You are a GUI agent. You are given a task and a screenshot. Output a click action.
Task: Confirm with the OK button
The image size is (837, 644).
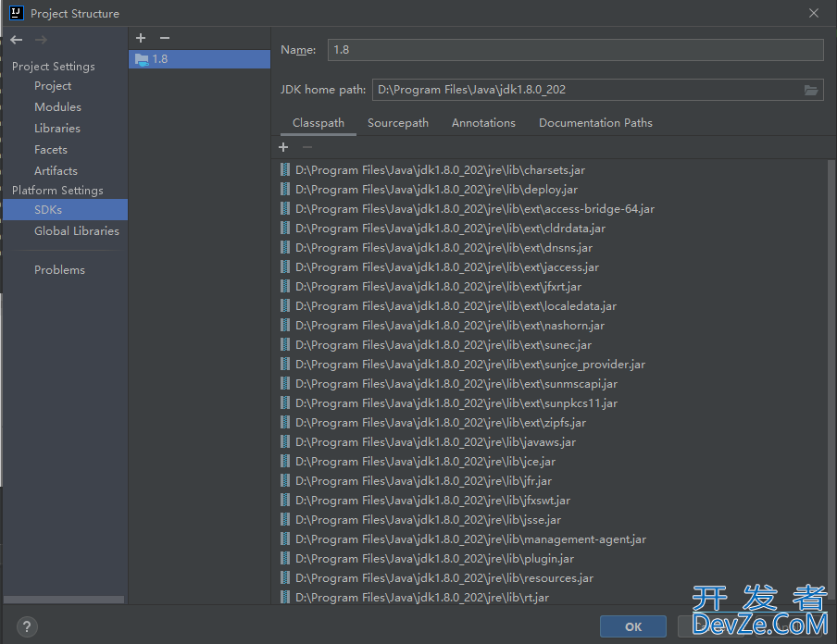point(633,626)
